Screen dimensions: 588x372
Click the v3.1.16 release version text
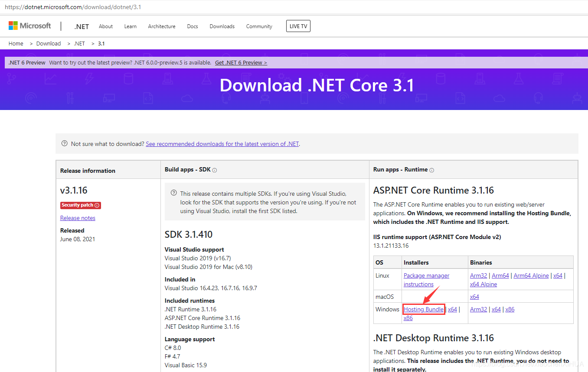(x=74, y=190)
